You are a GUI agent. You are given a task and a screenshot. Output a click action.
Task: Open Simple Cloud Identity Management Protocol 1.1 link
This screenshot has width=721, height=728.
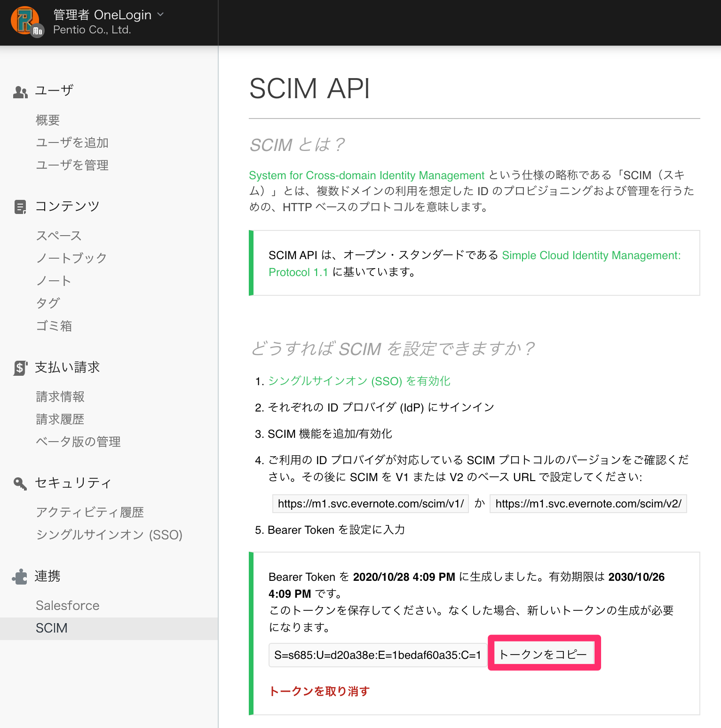(x=475, y=264)
